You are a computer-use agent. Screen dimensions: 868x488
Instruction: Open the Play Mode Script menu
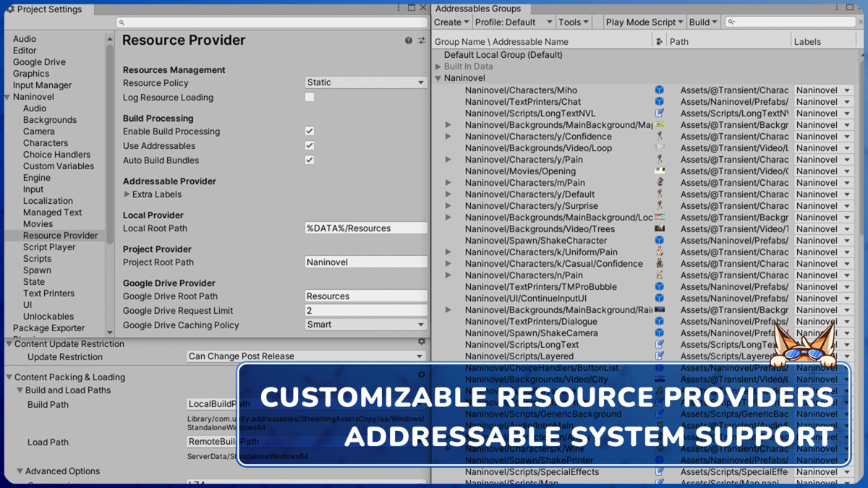tap(645, 22)
